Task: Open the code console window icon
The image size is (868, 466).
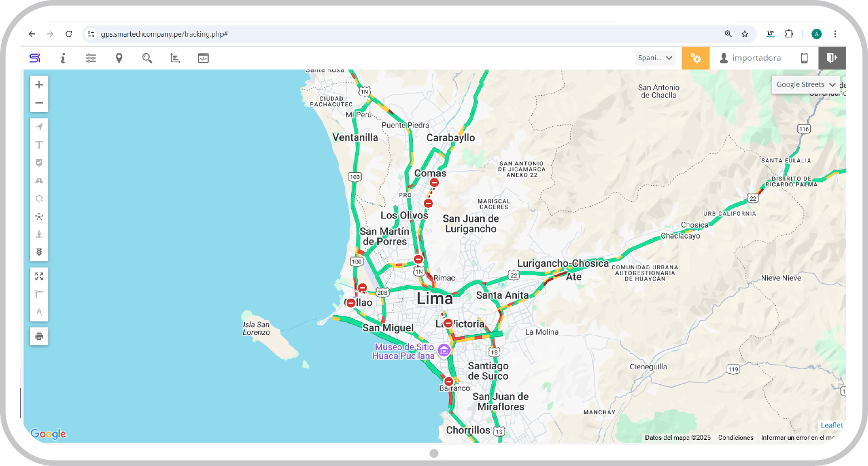Action: 204,58
